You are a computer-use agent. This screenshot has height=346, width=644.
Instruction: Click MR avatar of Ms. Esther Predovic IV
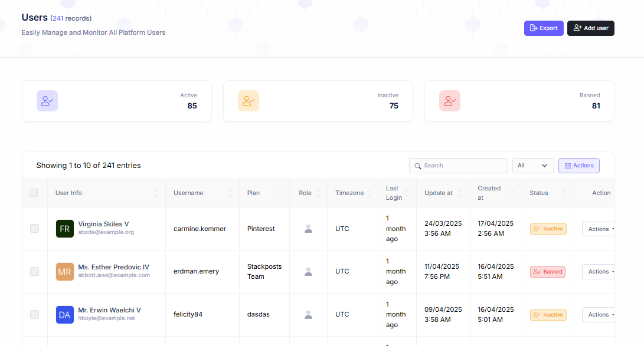[x=65, y=272]
